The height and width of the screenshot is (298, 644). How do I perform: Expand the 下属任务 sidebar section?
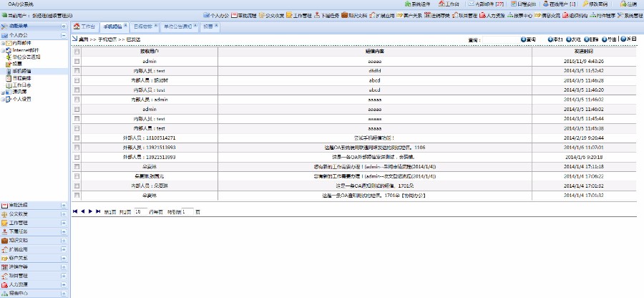click(64, 231)
